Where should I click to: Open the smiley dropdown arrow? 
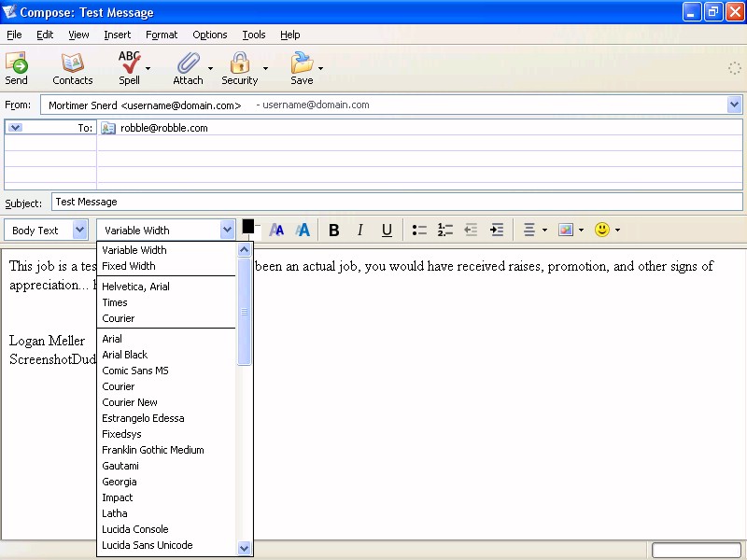(617, 231)
